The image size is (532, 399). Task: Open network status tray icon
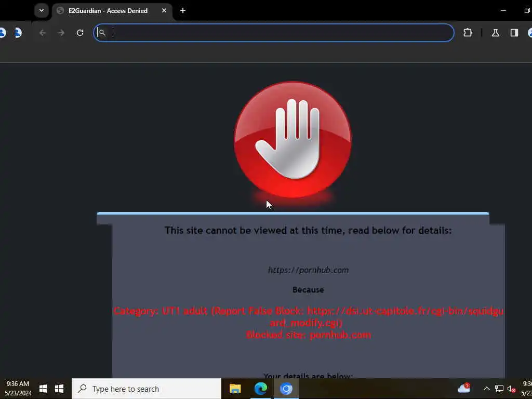coord(499,389)
